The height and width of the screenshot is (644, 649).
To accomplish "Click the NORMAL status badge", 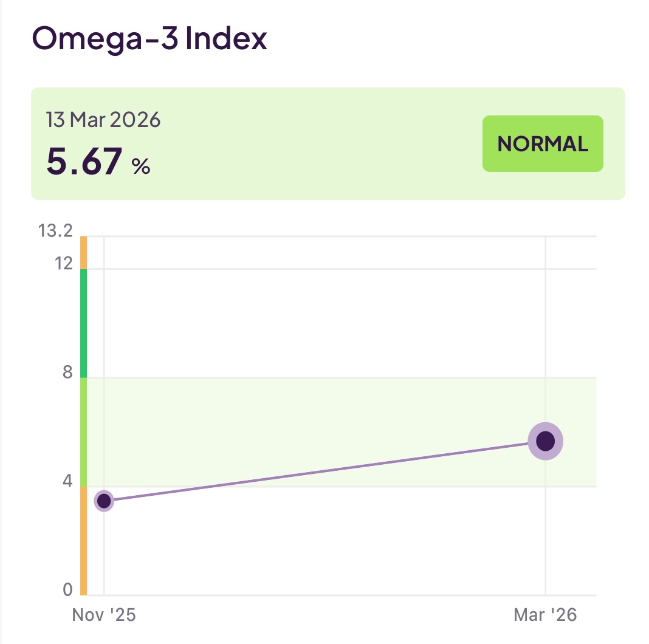I will 542,143.
